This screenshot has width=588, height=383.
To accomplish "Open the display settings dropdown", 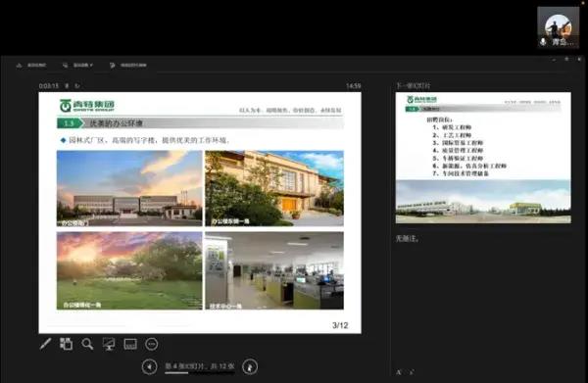I will point(77,66).
